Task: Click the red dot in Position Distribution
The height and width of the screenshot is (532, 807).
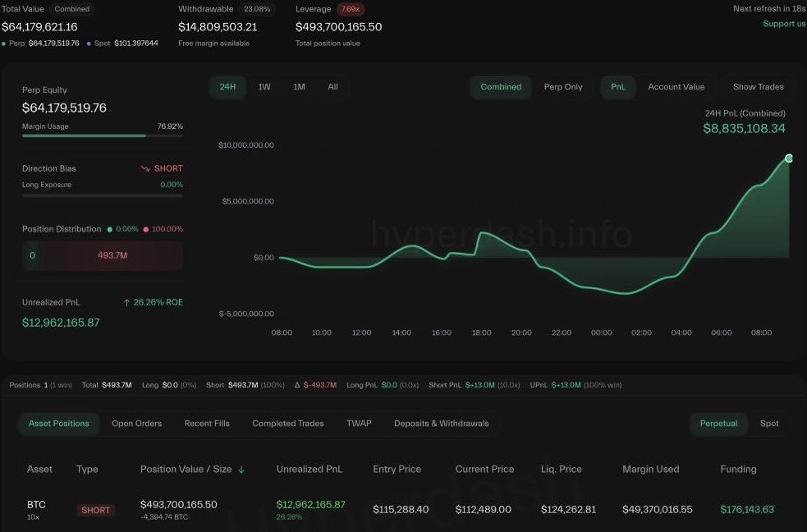Action: [x=145, y=230]
